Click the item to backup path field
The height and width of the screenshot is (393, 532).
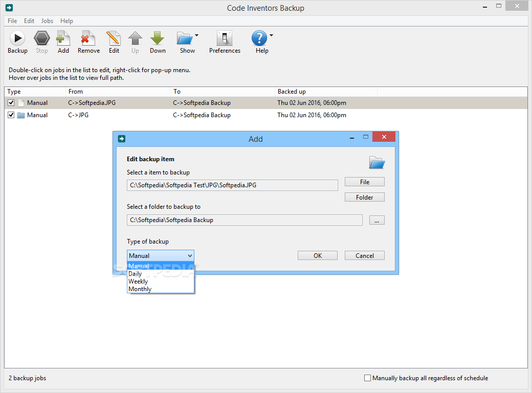(232, 185)
